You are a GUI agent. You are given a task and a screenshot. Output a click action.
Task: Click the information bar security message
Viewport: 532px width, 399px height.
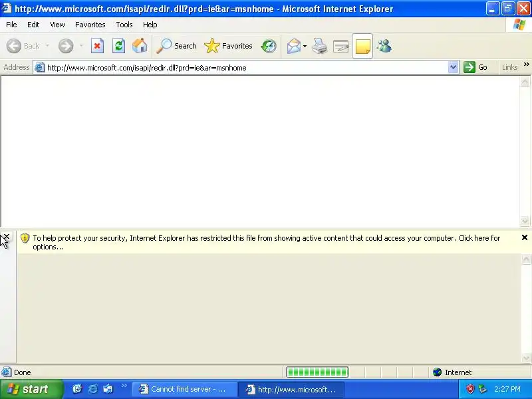point(267,242)
